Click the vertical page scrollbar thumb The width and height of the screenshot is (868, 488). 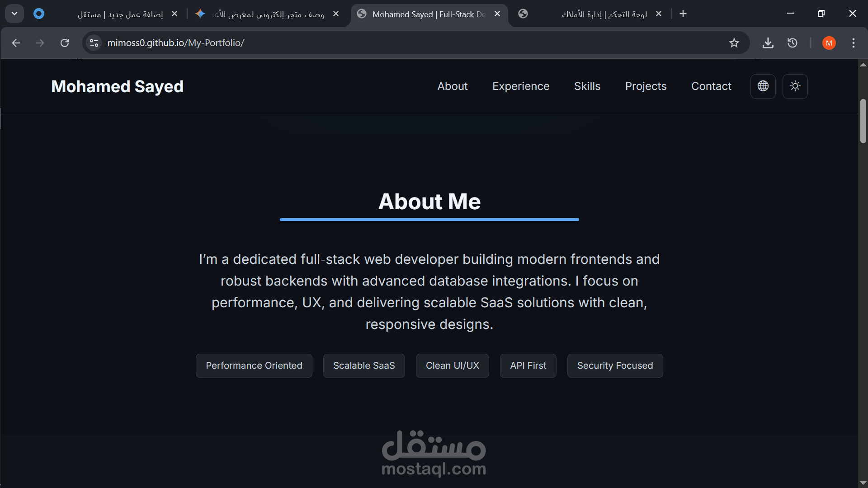(x=863, y=121)
